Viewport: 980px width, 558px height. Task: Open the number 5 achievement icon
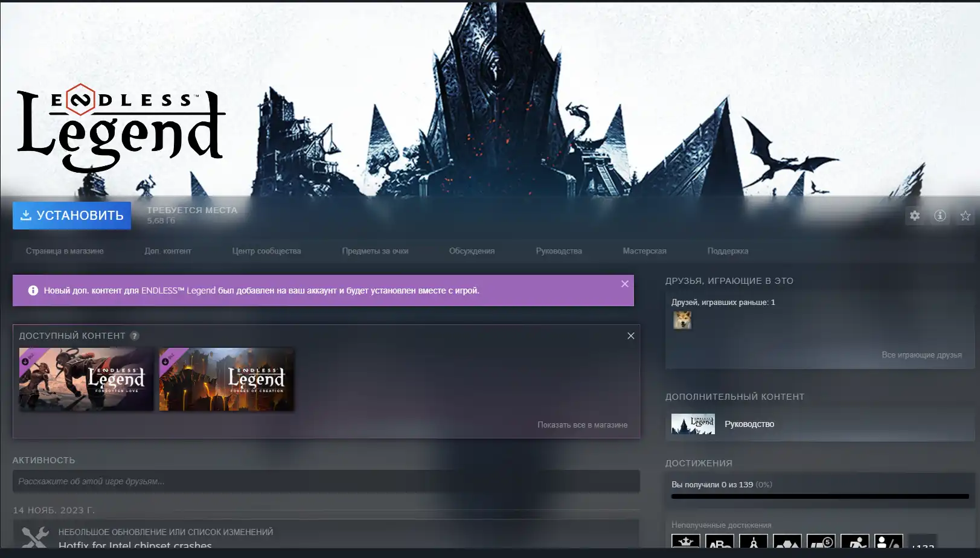click(821, 541)
